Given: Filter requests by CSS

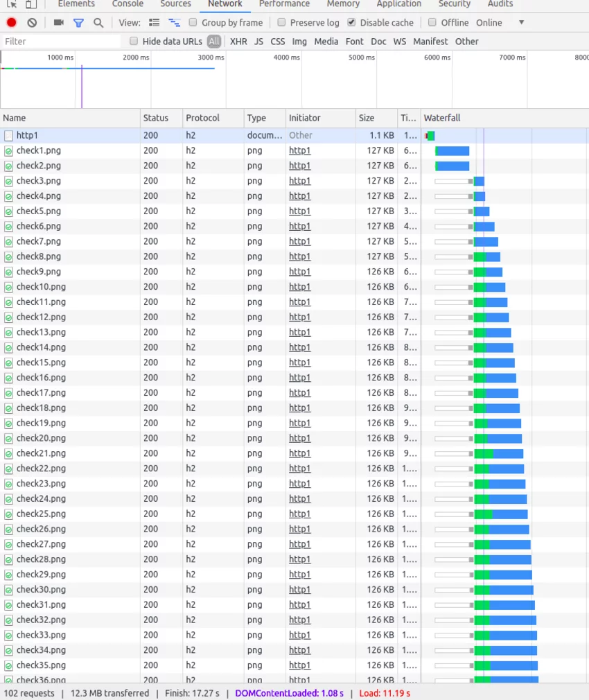Looking at the screenshot, I should pos(278,42).
